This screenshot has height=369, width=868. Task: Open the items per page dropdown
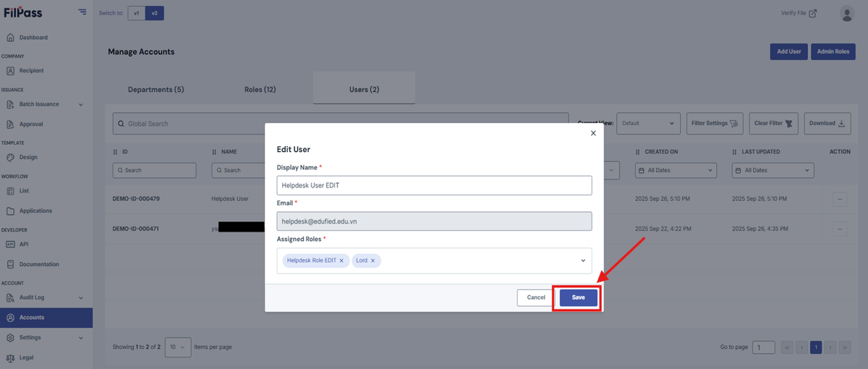click(178, 347)
